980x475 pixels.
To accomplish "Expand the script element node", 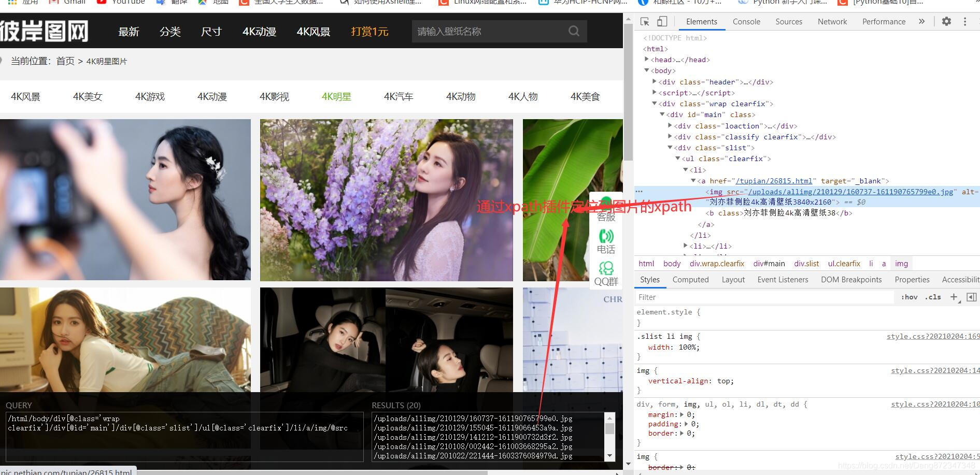I will click(655, 93).
